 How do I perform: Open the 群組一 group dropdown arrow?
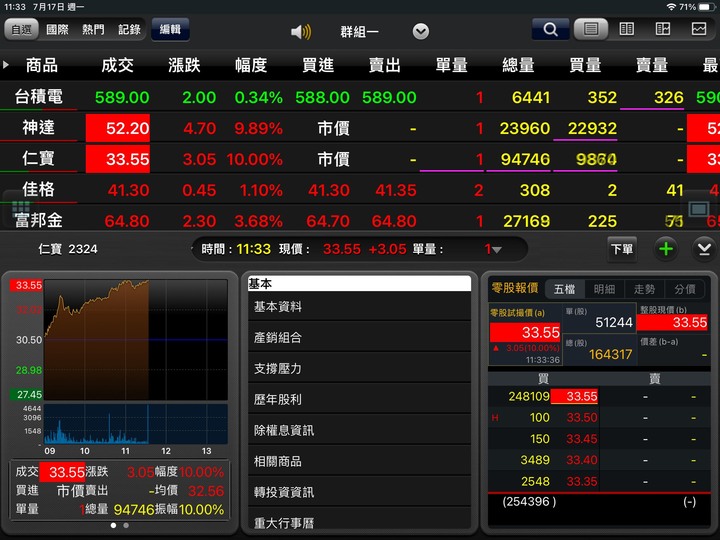(x=421, y=32)
